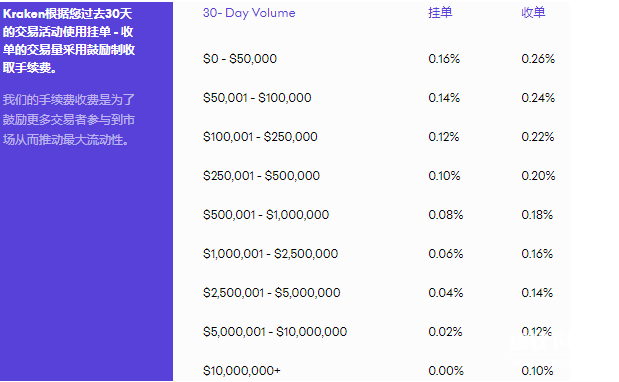Screen dimensions: 619x382
Task: Select the $5,000,001 - $10,000,000 tier
Action: click(x=275, y=332)
